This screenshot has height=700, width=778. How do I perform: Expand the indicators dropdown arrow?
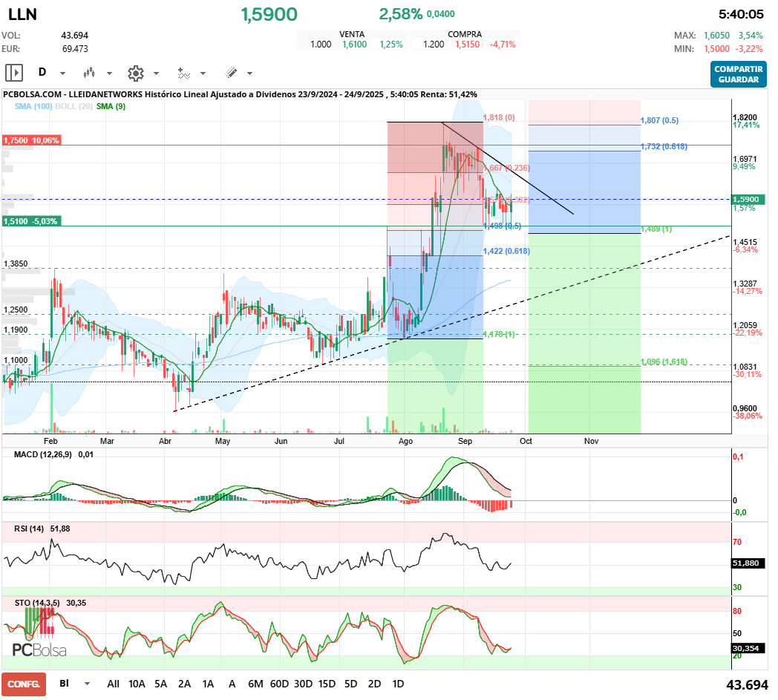click(203, 73)
